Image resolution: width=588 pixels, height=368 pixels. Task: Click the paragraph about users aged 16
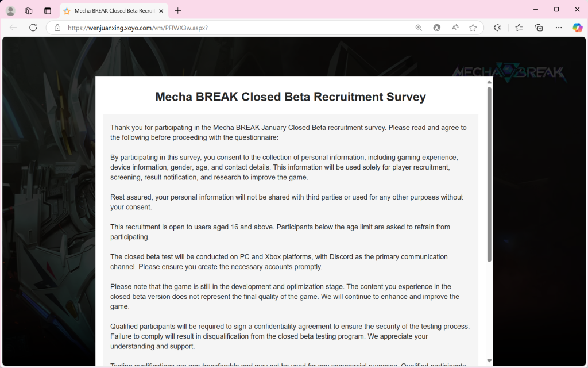point(280,232)
